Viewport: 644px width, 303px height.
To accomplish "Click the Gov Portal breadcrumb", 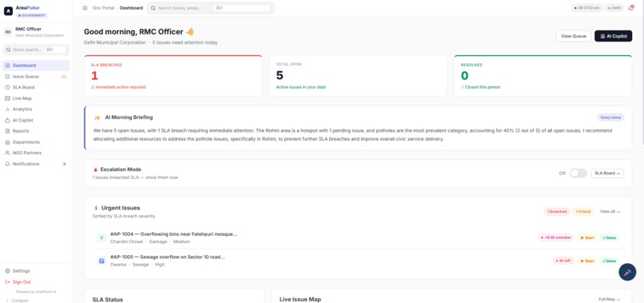I will [104, 8].
